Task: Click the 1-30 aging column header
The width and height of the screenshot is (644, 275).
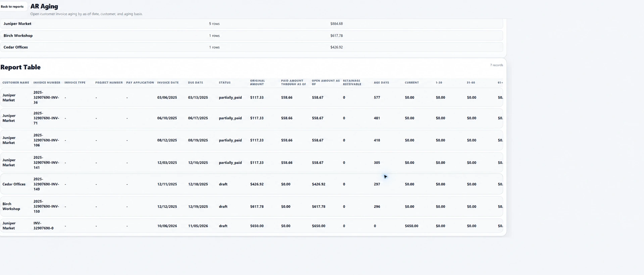Action: coord(439,82)
